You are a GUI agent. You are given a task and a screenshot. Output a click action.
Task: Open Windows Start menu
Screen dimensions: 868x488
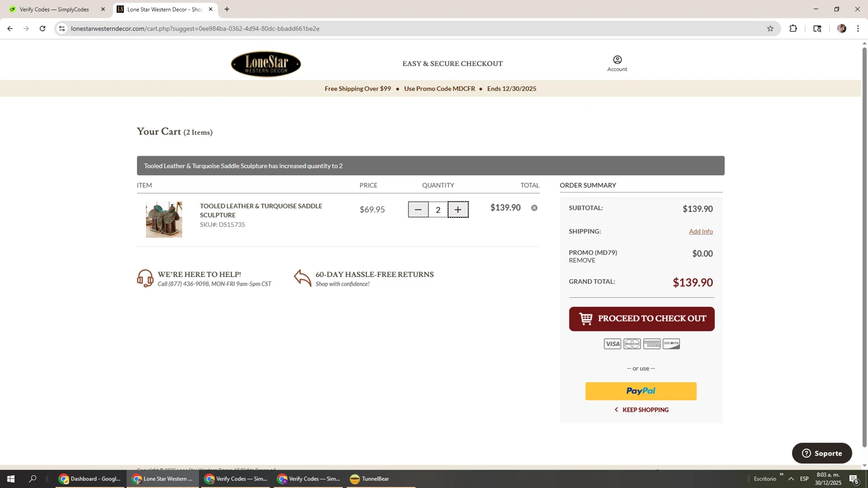(x=10, y=479)
